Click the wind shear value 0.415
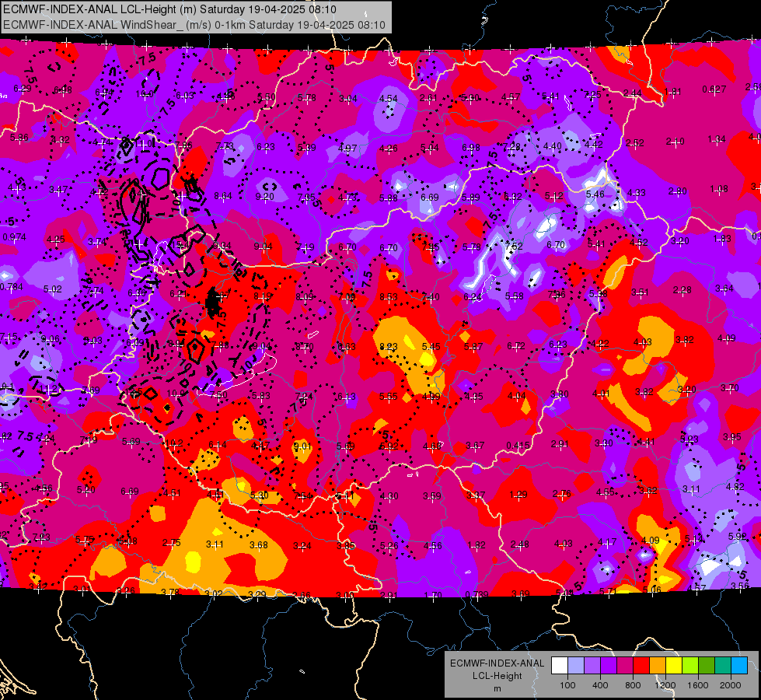Viewport: 761px width, 700px height. 518,446
